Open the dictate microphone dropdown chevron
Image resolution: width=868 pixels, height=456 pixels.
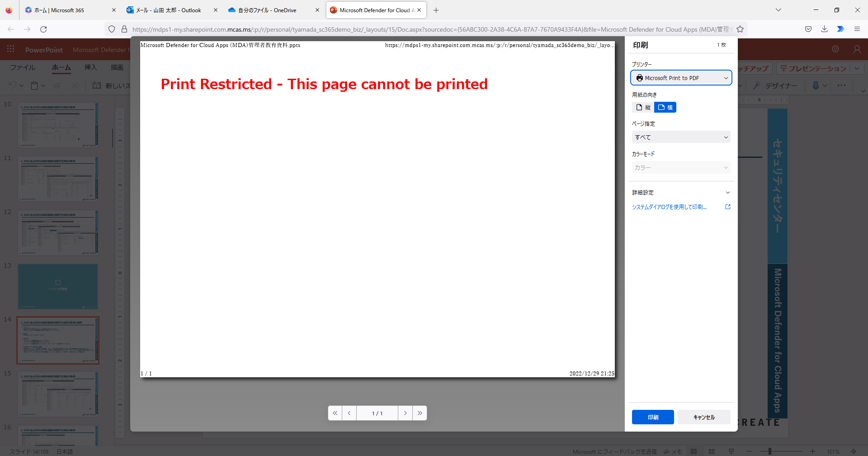click(825, 85)
